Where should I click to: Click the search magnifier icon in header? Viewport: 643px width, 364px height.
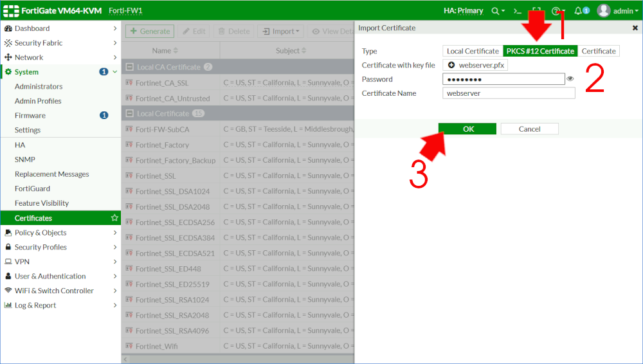click(x=495, y=11)
